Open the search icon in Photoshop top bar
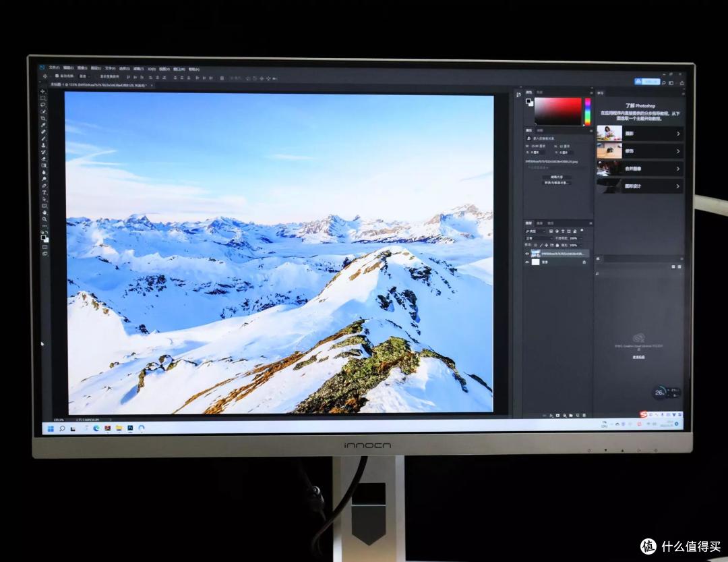This screenshot has height=562, width=728. pyautogui.click(x=664, y=83)
